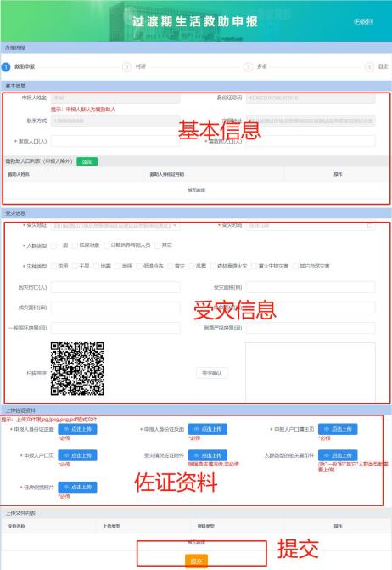Upload 申报人户口页 via 点击上传 button
This screenshot has height=570, width=392.
click(x=78, y=455)
